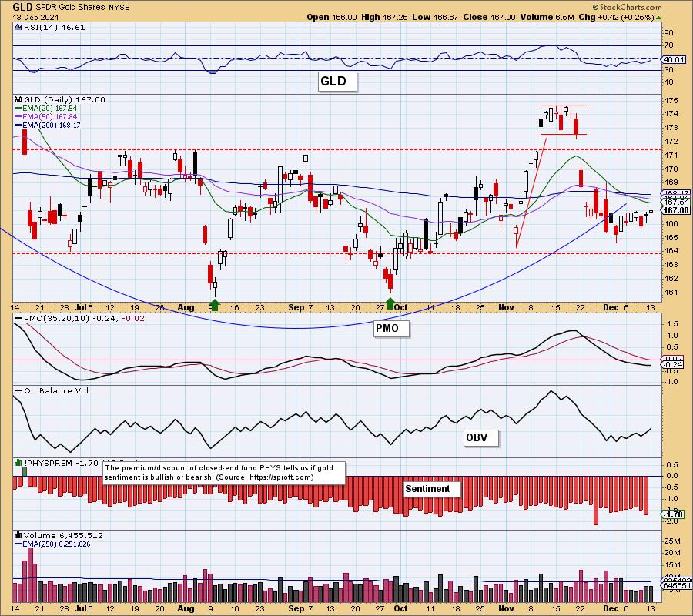Click the green up-triangle next to Chg

659,18
